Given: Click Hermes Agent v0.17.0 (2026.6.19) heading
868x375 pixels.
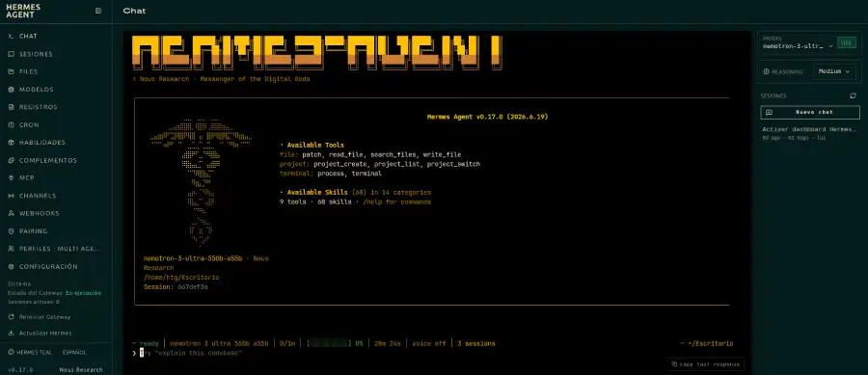Looking at the screenshot, I should click(488, 117).
